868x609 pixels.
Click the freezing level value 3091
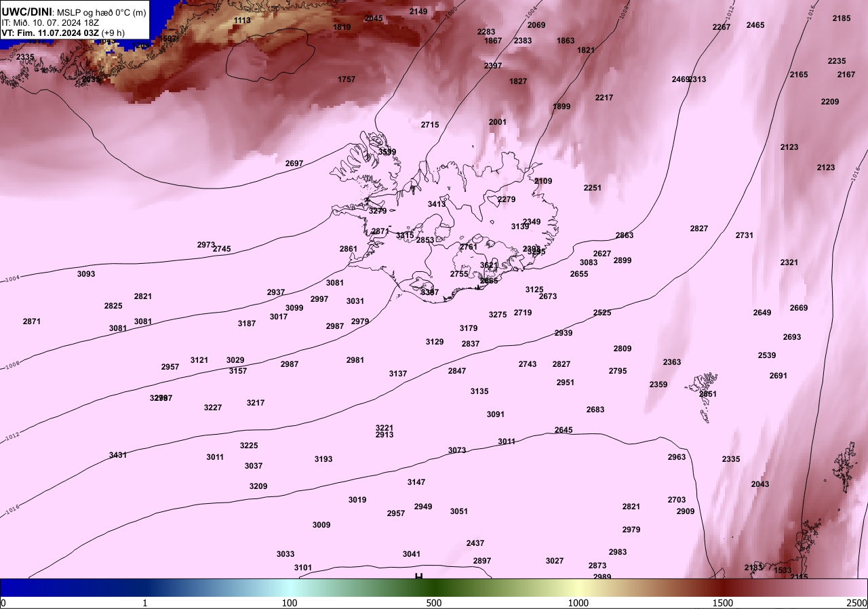click(496, 414)
